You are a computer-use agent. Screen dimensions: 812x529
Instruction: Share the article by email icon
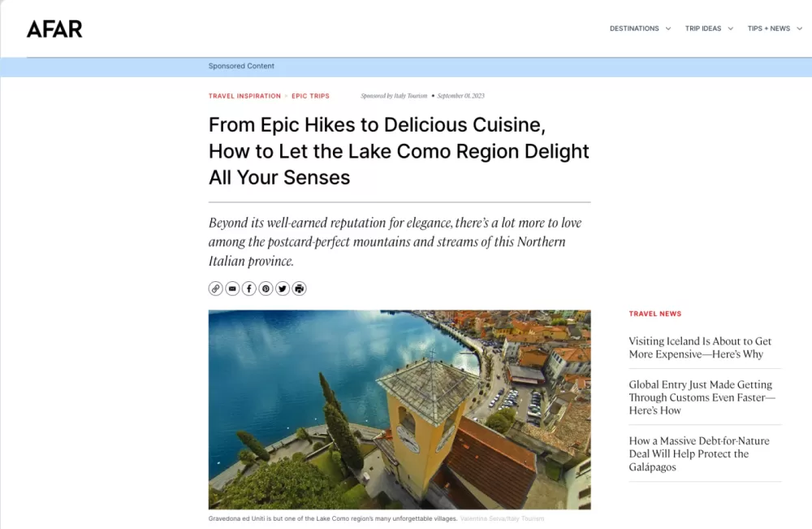point(232,288)
